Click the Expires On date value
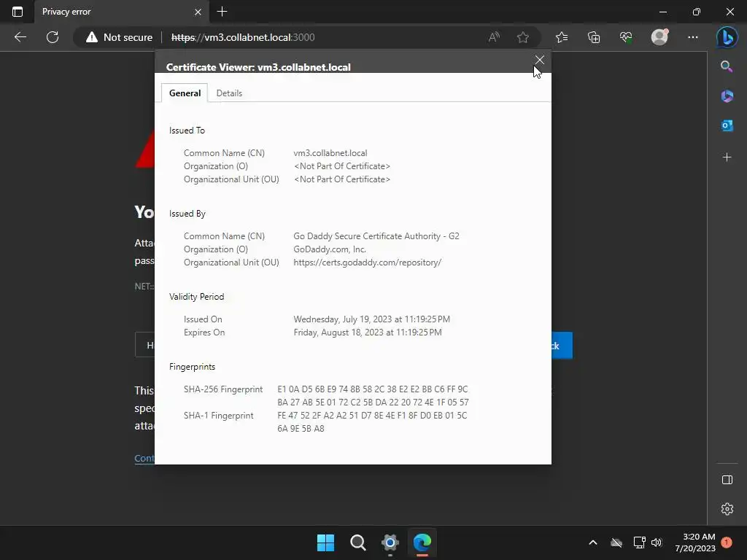747x560 pixels. (368, 332)
